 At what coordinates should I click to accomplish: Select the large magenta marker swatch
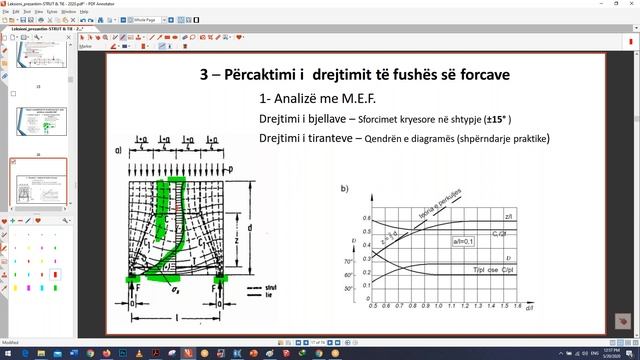[29, 288]
